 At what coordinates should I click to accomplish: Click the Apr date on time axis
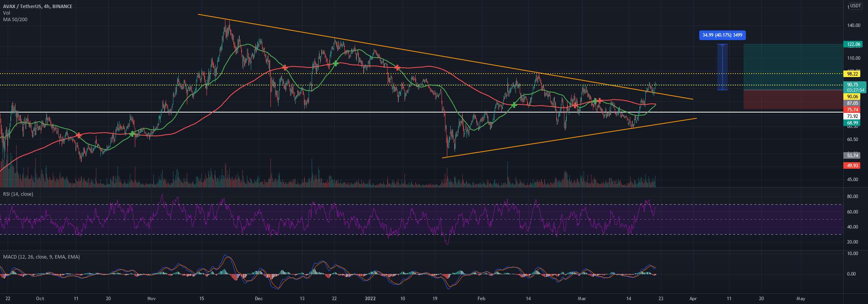[x=693, y=299]
